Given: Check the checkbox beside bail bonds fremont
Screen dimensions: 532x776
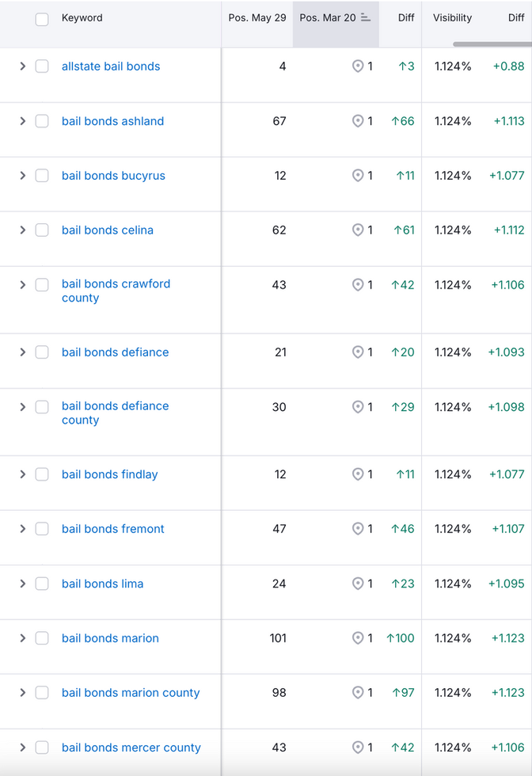Looking at the screenshot, I should tap(42, 529).
